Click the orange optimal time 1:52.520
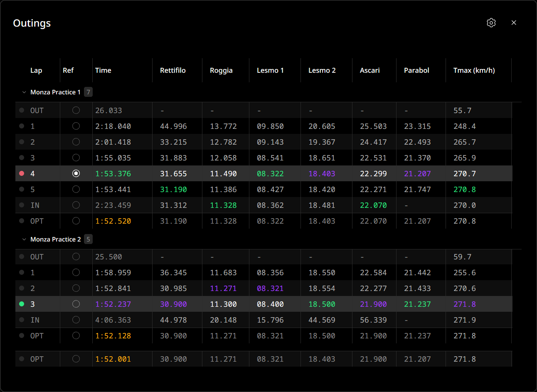Viewport: 537px width, 392px height. (x=113, y=221)
